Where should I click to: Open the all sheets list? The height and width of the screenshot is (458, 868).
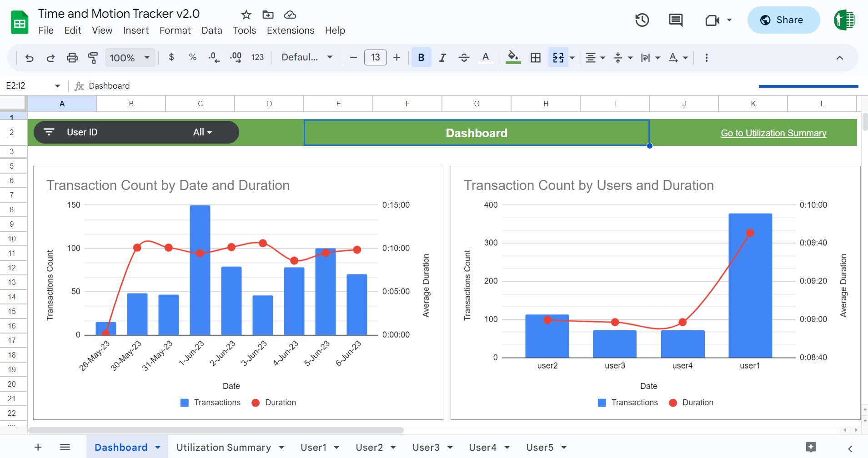pos(65,447)
